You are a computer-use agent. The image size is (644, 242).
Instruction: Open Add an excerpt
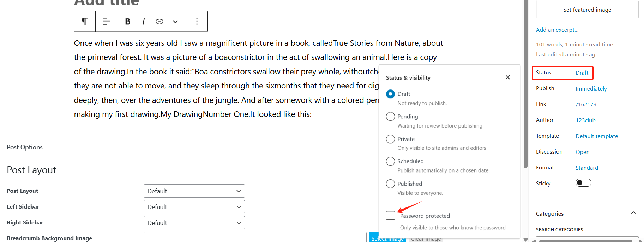(557, 30)
